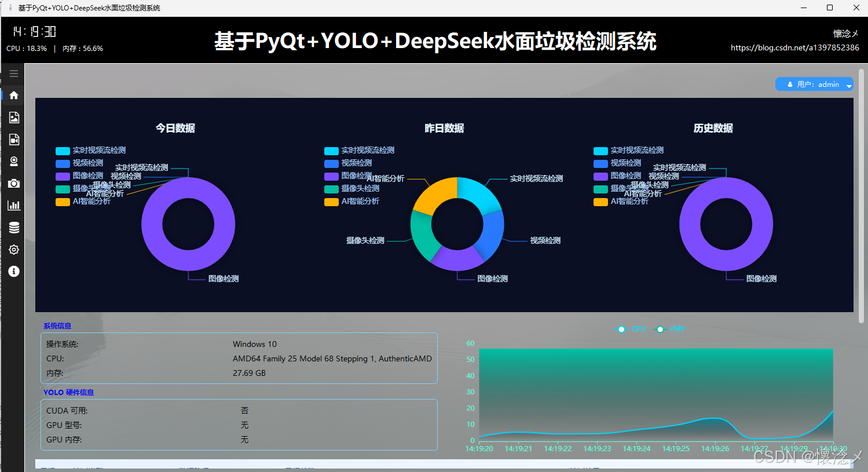Screen dimensions: 868x472
Task: Click the AMD64 Family 25 CPU description
Action: (332, 358)
